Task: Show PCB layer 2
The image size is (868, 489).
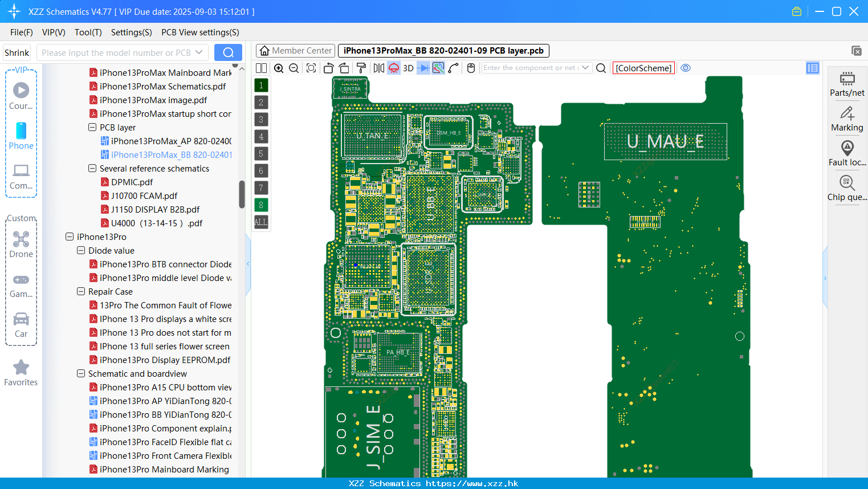Action: 261,103
